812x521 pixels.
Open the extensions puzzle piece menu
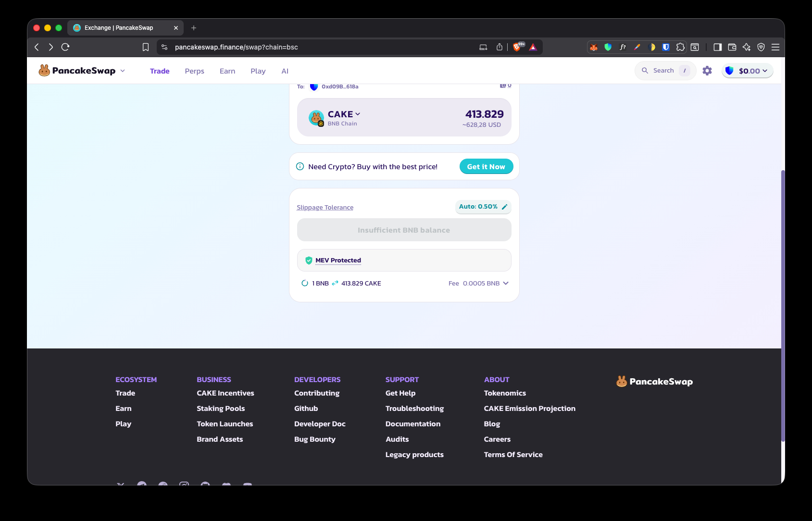pos(680,47)
